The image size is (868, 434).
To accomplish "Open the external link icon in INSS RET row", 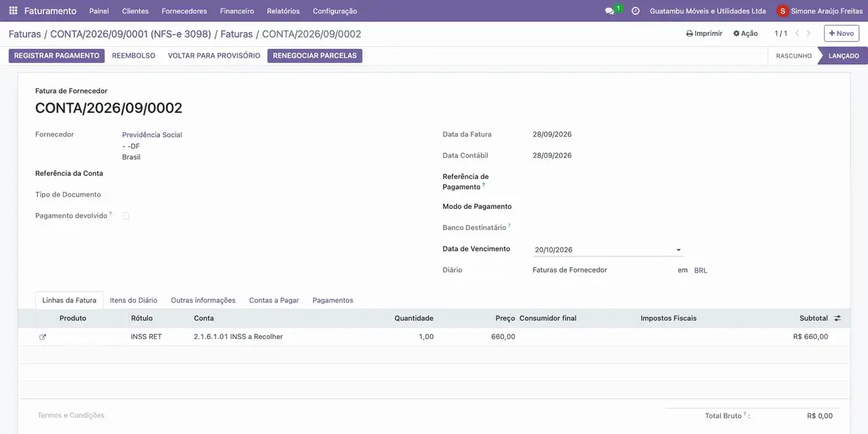I will point(43,337).
